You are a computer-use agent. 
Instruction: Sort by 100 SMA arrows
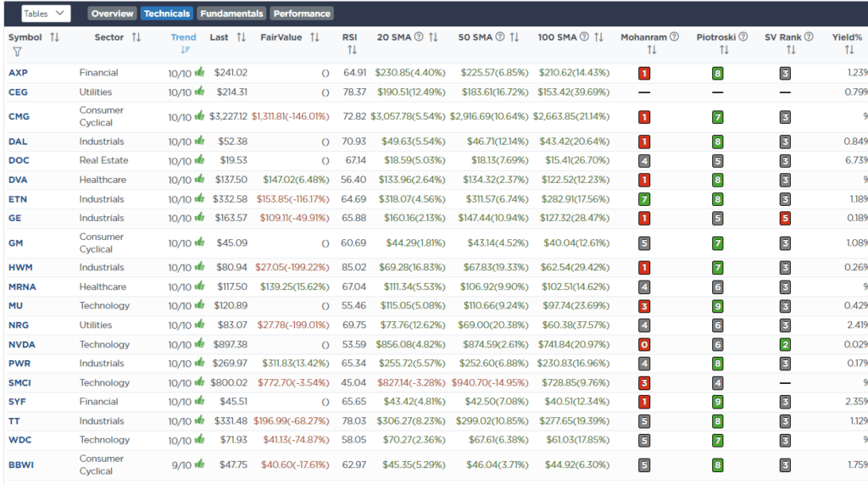598,37
